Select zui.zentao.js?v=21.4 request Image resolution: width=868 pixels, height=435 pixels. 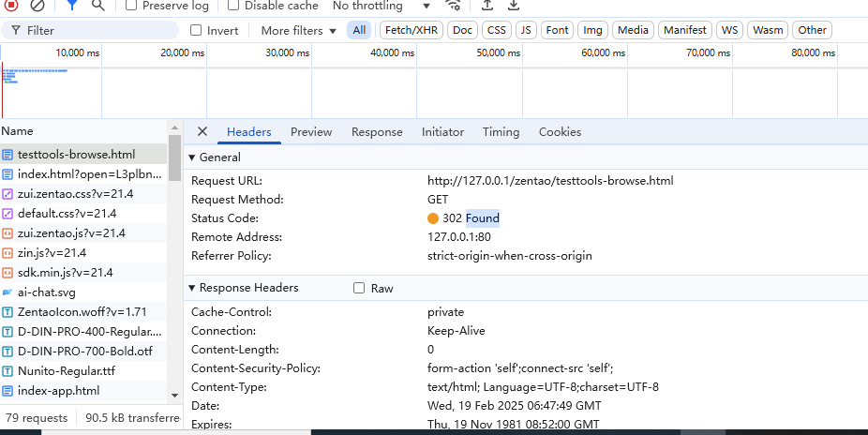(83, 233)
